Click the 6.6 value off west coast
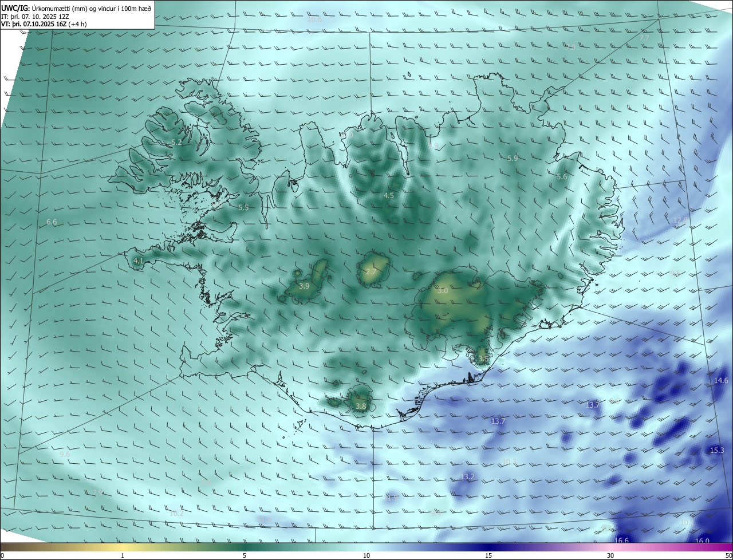Image resolution: width=733 pixels, height=560 pixels. pyautogui.click(x=52, y=222)
